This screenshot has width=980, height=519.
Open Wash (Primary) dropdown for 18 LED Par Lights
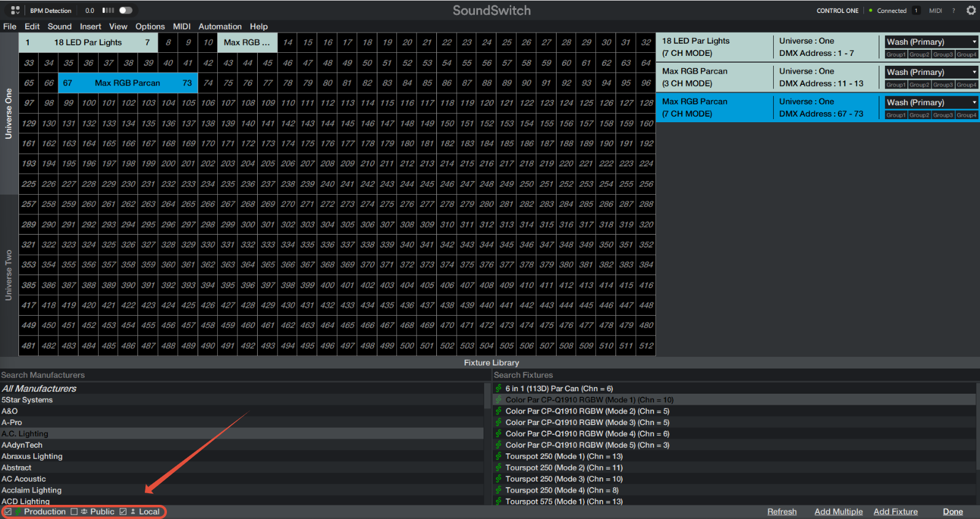(932, 42)
